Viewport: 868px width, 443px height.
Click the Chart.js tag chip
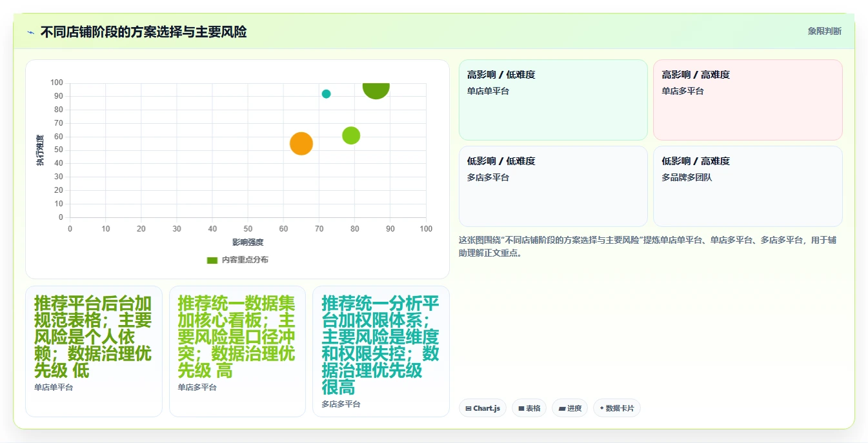(x=483, y=408)
